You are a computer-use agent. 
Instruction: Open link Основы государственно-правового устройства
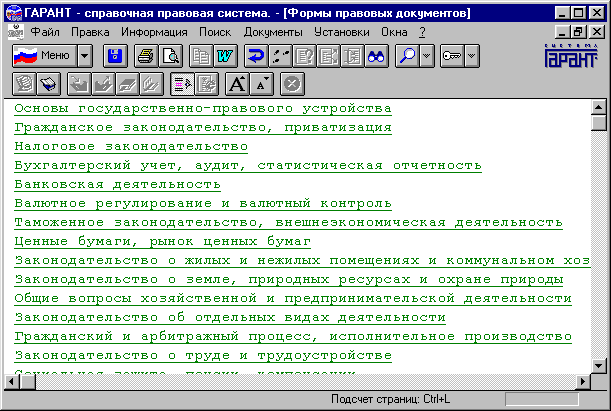click(203, 109)
